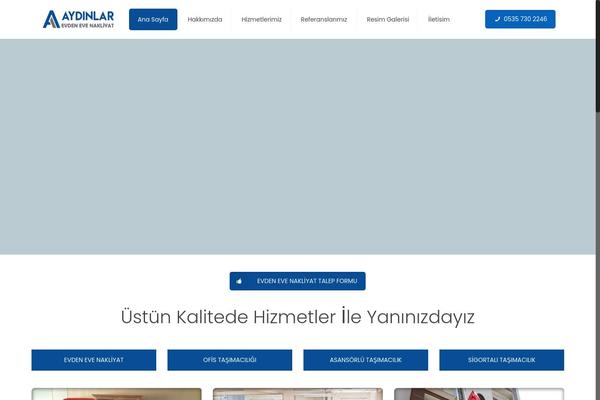The image size is (600, 400).
Task: Go to Hakkımızda page
Action: click(x=205, y=19)
